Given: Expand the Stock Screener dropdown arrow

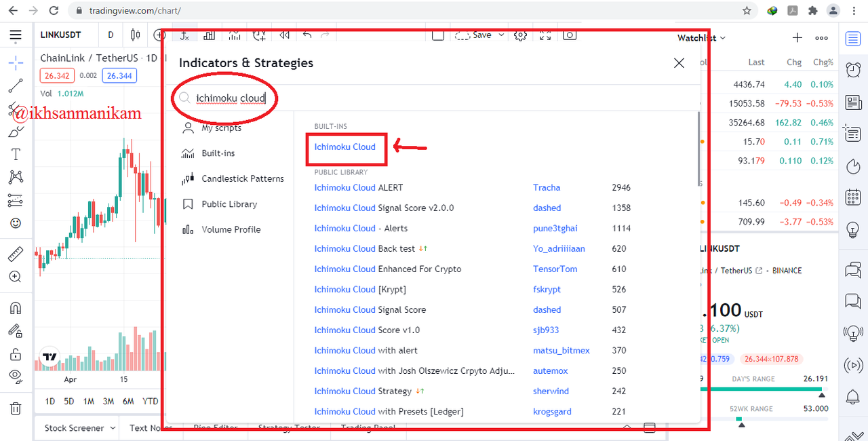Looking at the screenshot, I should [113, 428].
